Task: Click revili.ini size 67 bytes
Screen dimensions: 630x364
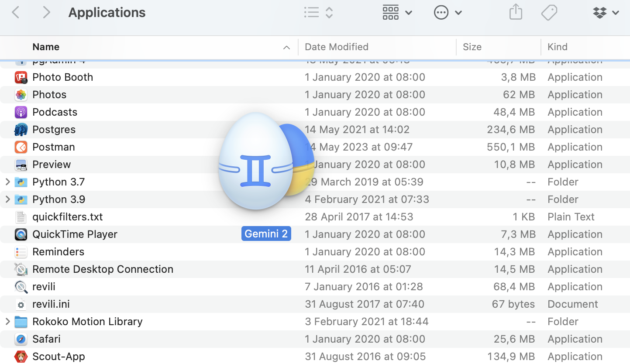Action: coord(513,304)
